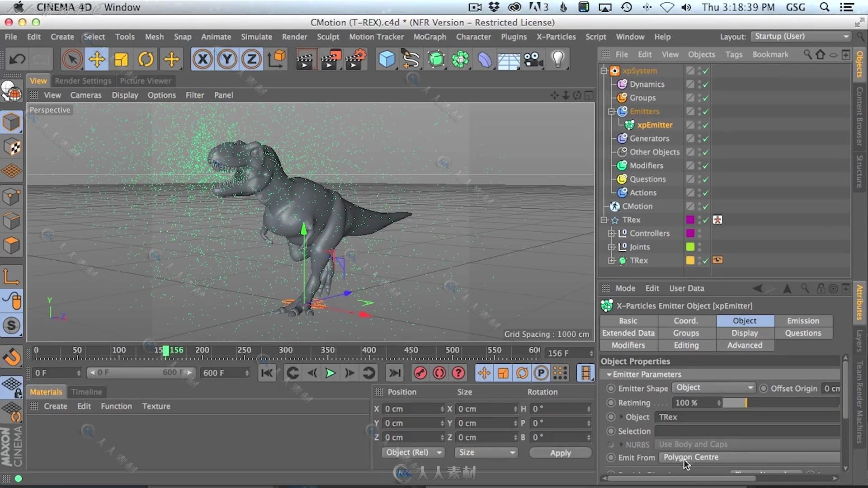
Task: Add a Camera object icon
Action: (x=533, y=59)
